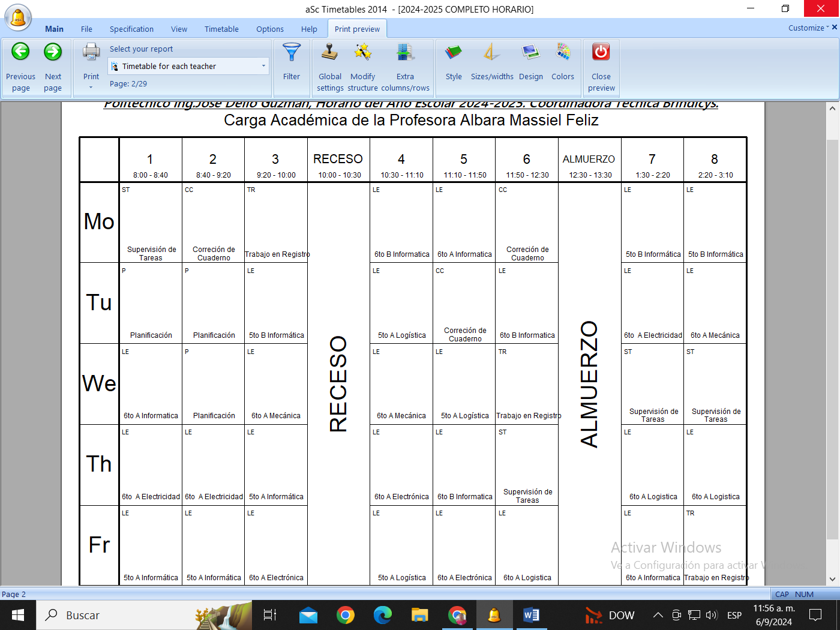Click Thursday '6to B Informatica' cell
This screenshot has width=840, height=630.
[464, 465]
